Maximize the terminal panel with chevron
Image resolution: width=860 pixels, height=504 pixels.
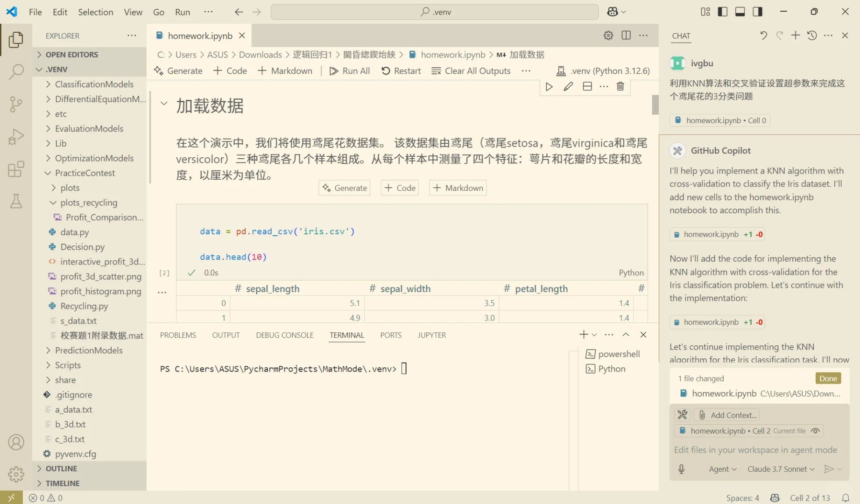pyautogui.click(x=626, y=335)
